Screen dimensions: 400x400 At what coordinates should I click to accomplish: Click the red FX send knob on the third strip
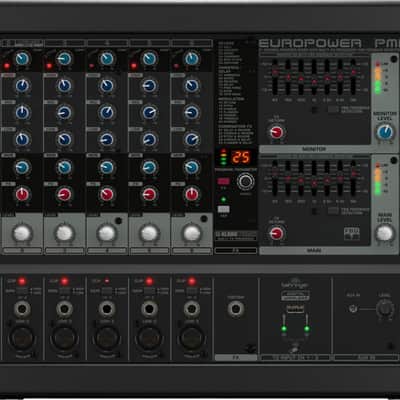pos(107,194)
